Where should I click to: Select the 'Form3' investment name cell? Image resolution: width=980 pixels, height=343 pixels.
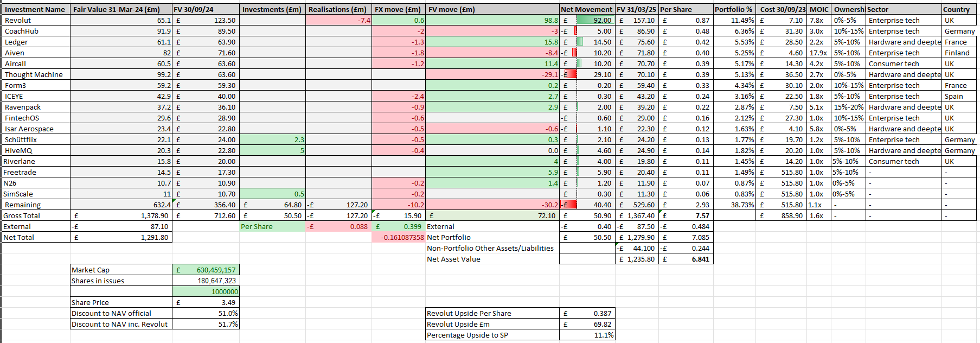coord(36,85)
